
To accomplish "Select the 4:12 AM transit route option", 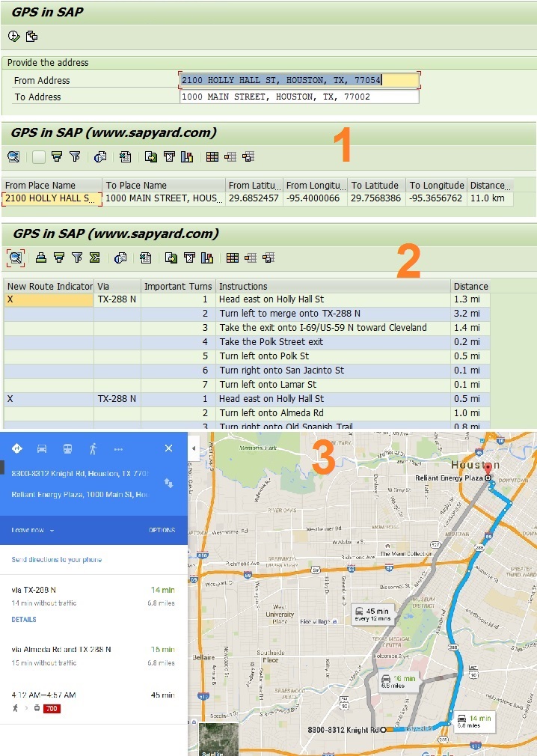I will pyautogui.click(x=93, y=701).
